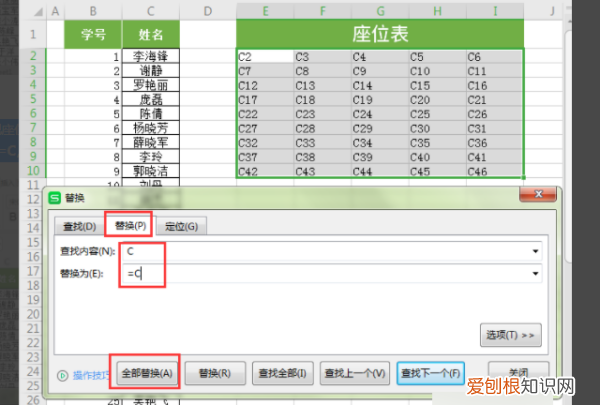The image size is (600, 405).
Task: Click seat cell C6 in 座位表
Action: pyautogui.click(x=495, y=57)
